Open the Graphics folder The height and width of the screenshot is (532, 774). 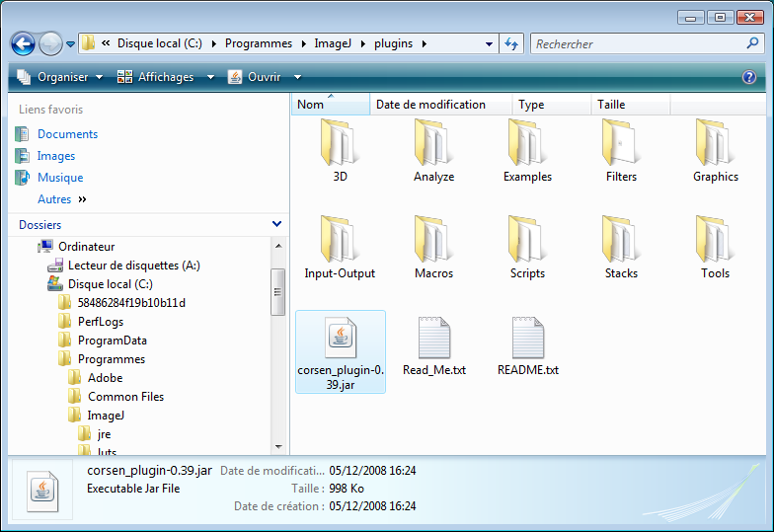715,150
